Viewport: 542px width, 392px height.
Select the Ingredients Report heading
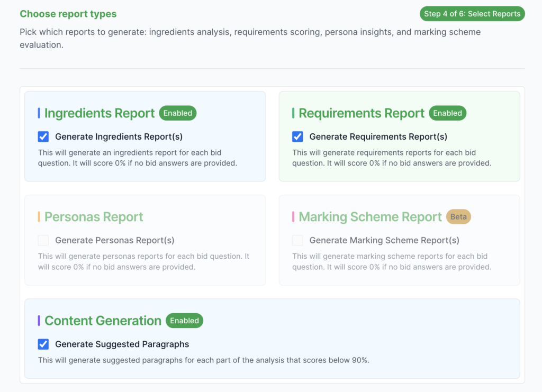tap(100, 113)
